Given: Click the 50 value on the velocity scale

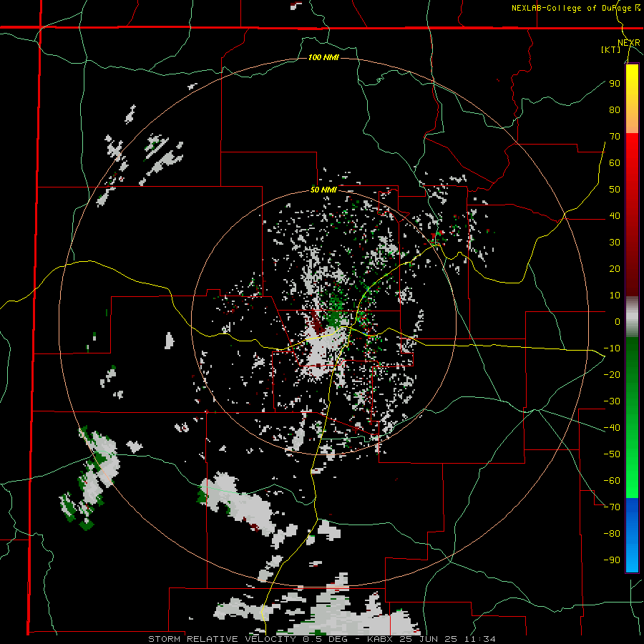Looking at the screenshot, I should (615, 190).
